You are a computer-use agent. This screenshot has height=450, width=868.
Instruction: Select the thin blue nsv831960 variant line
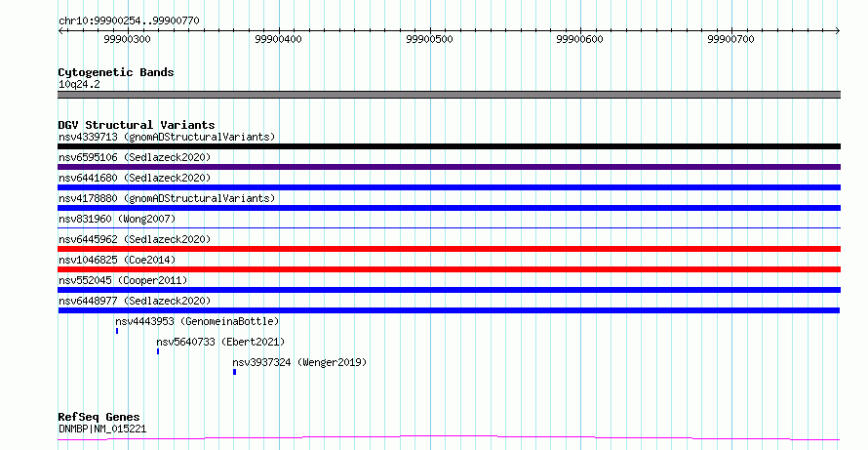(x=449, y=227)
